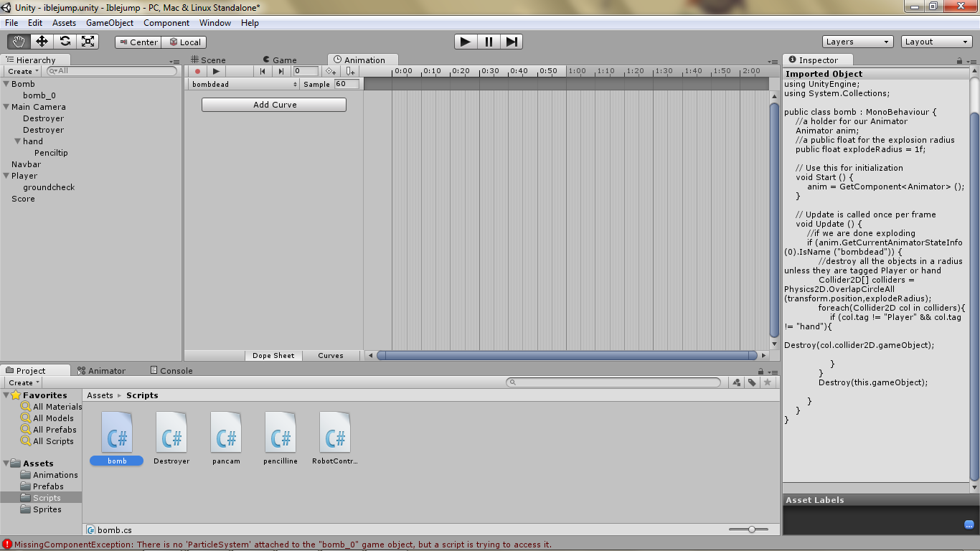980x551 pixels.
Task: Select the RobotContr... script file
Action: pos(335,438)
